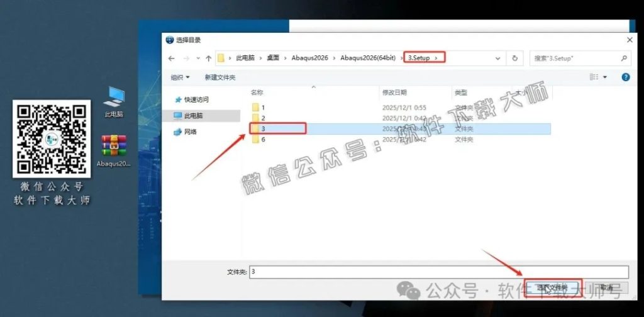The width and height of the screenshot is (644, 317).
Task: Select 桌面 in the address breadcrumb
Action: click(273, 58)
